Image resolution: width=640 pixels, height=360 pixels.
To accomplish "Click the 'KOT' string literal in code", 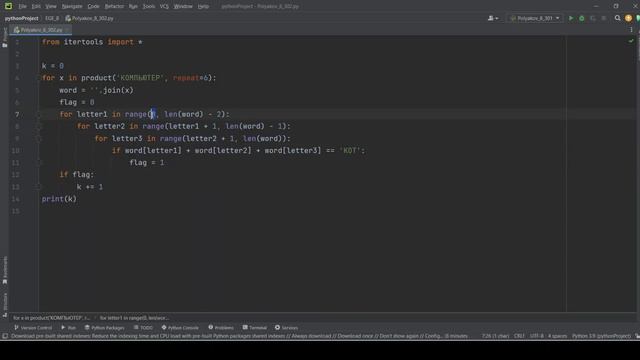I will 350,151.
